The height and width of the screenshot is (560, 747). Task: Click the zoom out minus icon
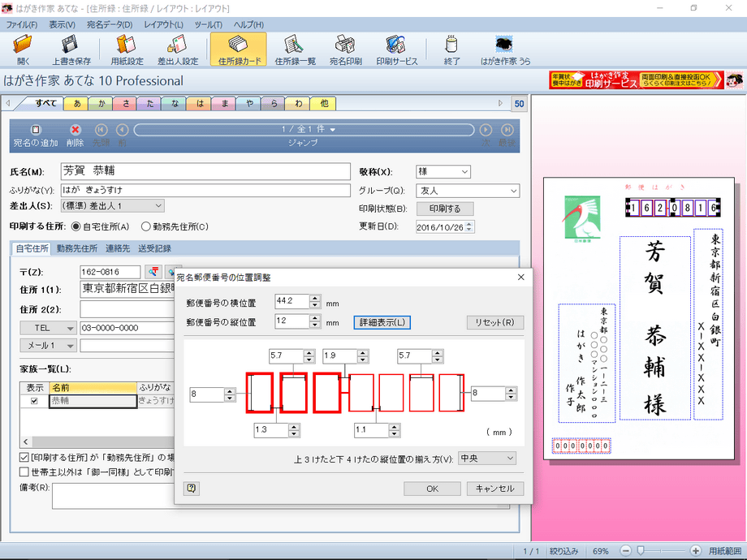coord(626,551)
